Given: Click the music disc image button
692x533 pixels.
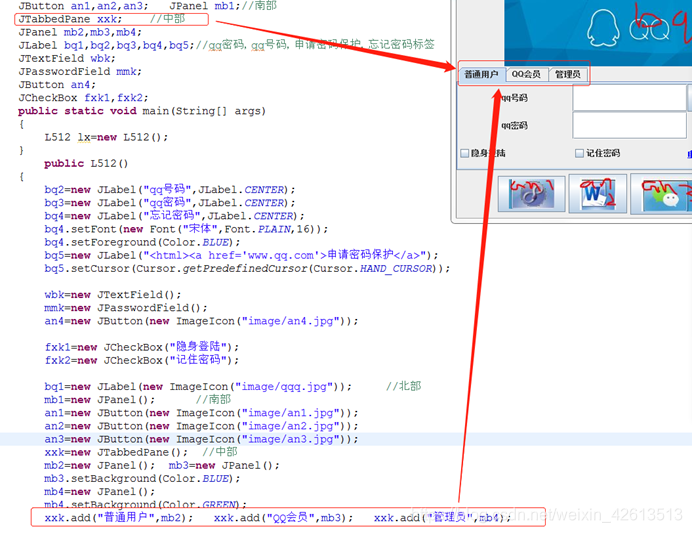Looking at the screenshot, I should pyautogui.click(x=531, y=194).
